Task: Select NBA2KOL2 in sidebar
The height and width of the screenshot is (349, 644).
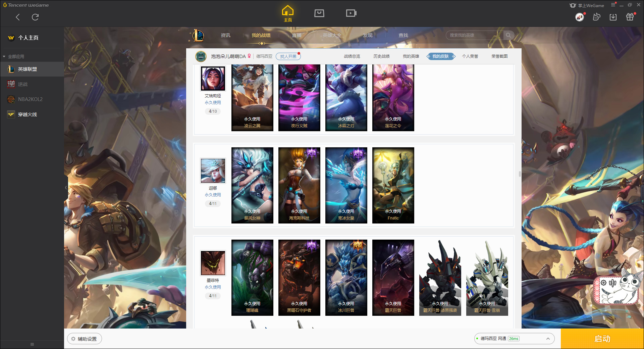Action: 32,99
